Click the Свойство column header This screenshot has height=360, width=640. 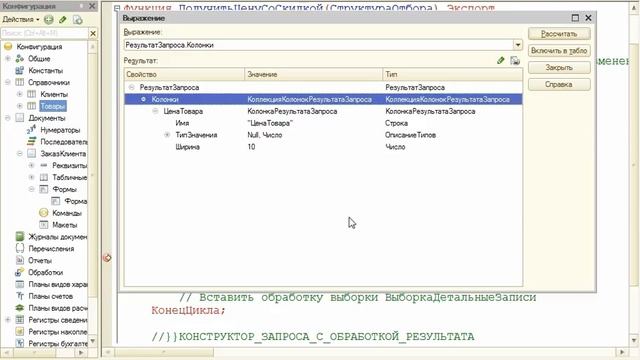184,74
